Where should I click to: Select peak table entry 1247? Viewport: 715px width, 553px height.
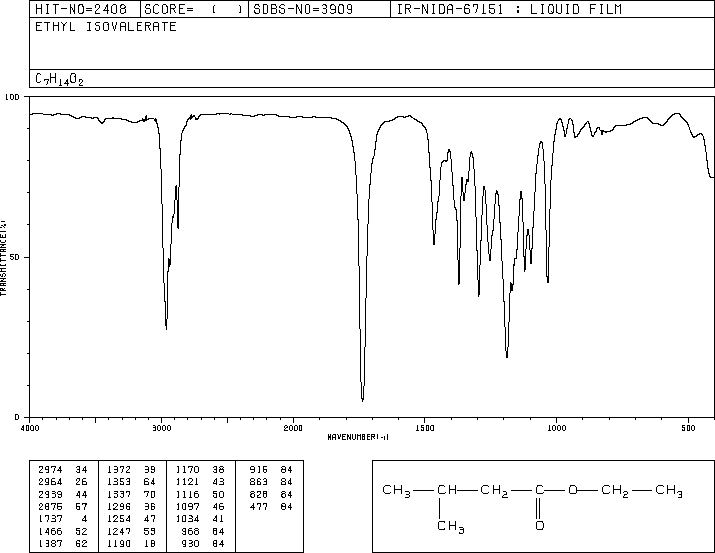pos(119,532)
